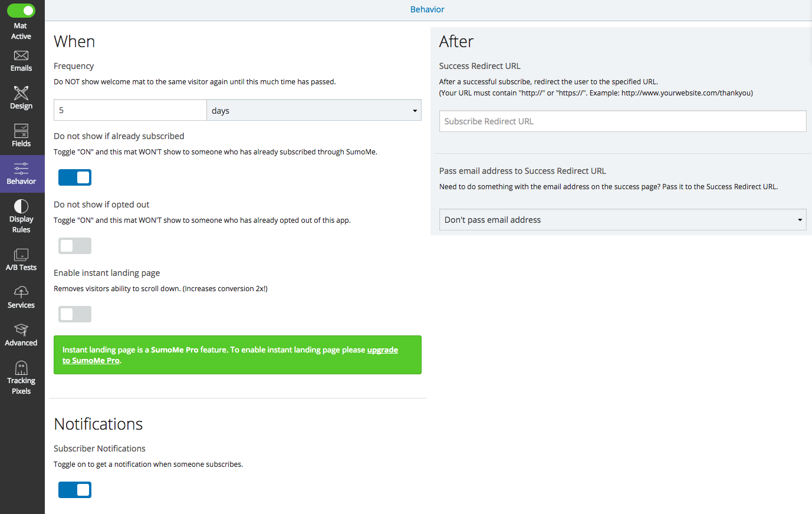This screenshot has width=812, height=514.
Task: Disable 'Do not show if already subscribed'
Action: click(75, 177)
